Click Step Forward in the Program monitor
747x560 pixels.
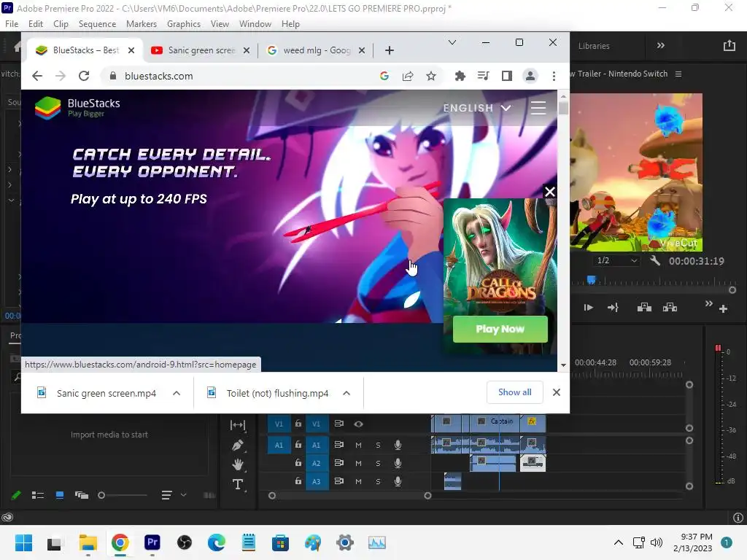(589, 308)
